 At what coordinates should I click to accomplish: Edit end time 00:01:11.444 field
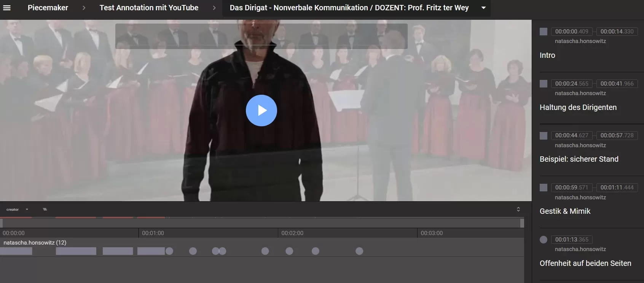617,188
